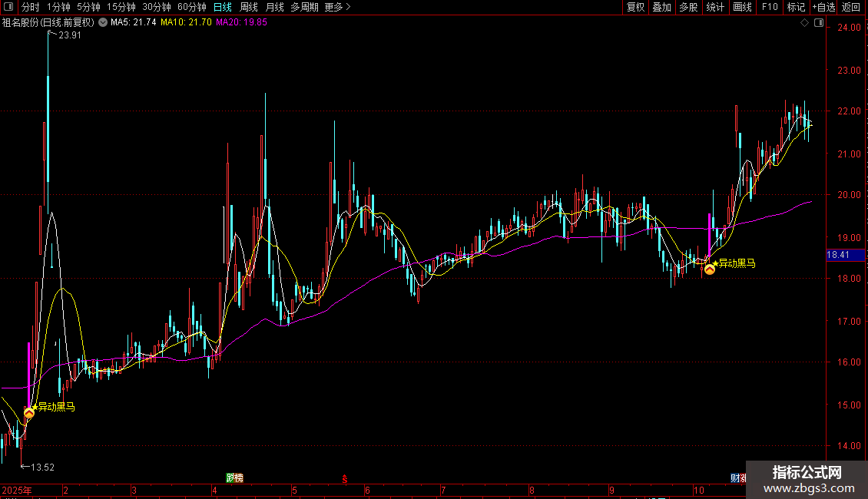Click the MA20: 19.85 indicator label
The width and height of the screenshot is (868, 499).
point(241,23)
